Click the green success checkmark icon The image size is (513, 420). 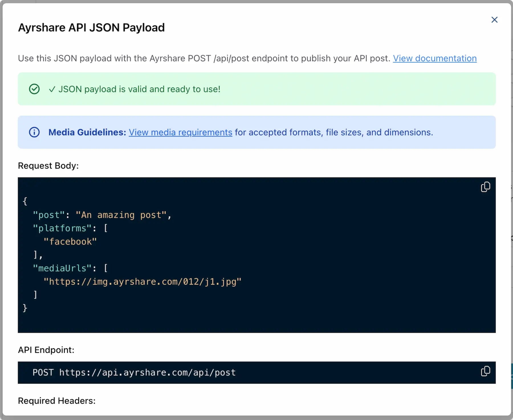pos(34,89)
